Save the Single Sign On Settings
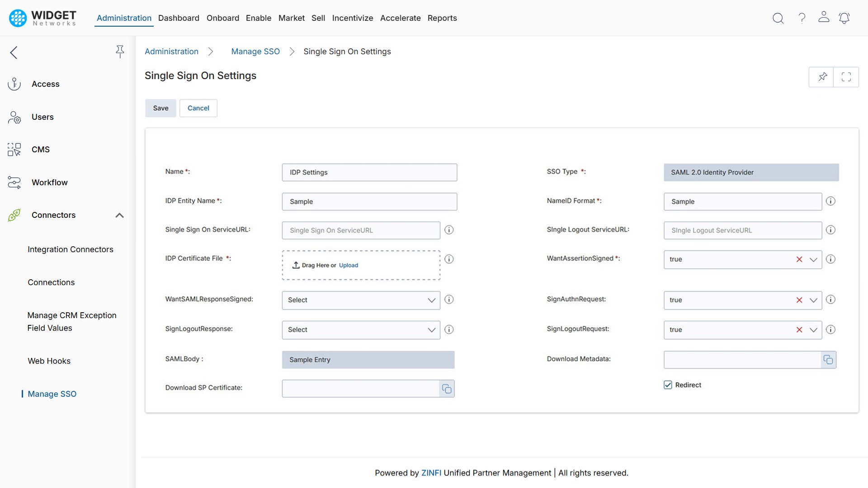This screenshot has width=868, height=488. 160,108
